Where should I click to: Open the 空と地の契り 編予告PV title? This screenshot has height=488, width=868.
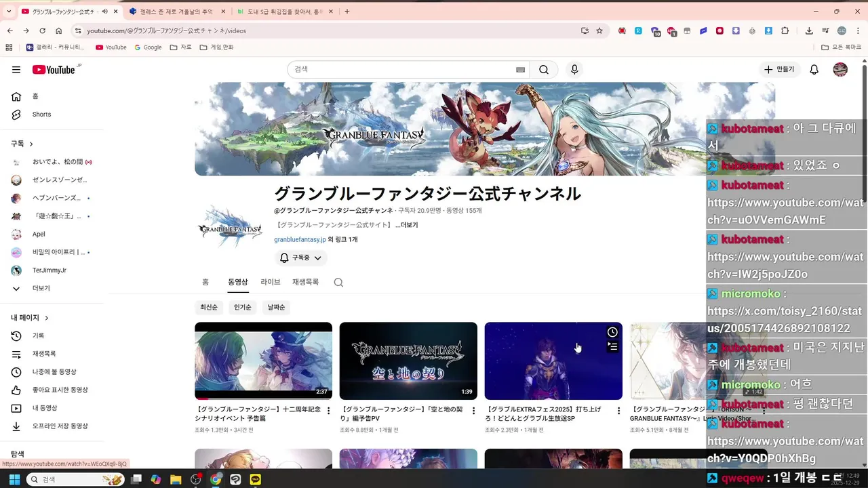click(x=403, y=414)
